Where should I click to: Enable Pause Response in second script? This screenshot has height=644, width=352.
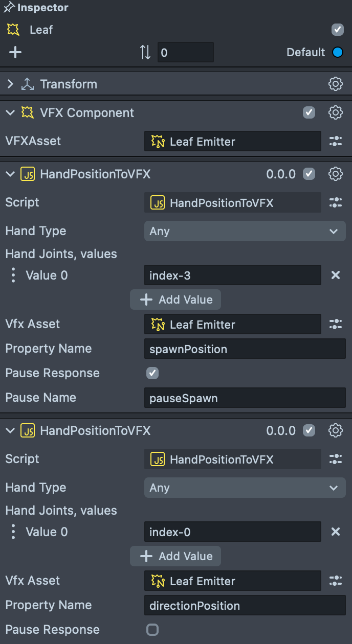click(x=152, y=629)
